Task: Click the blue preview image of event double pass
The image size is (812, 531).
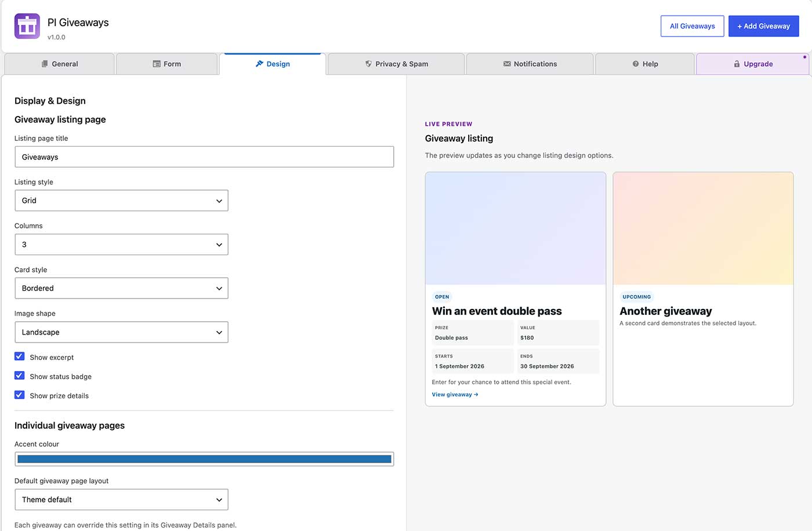Action: [x=516, y=228]
